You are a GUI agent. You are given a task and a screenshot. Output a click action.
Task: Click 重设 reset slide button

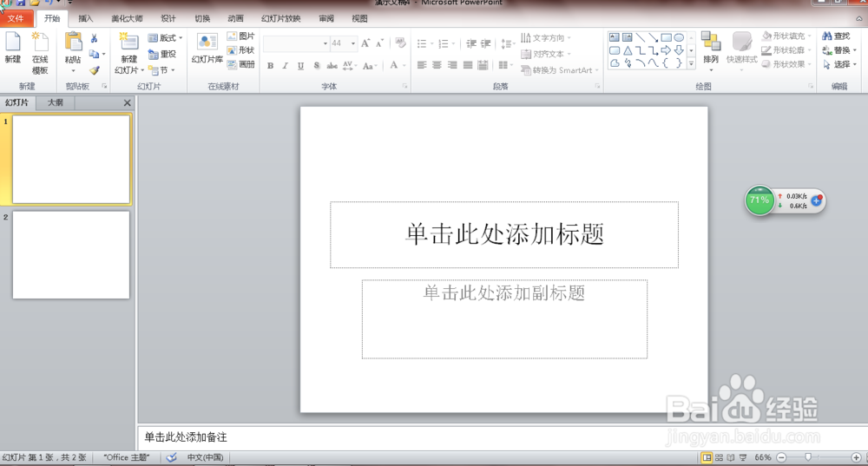162,55
